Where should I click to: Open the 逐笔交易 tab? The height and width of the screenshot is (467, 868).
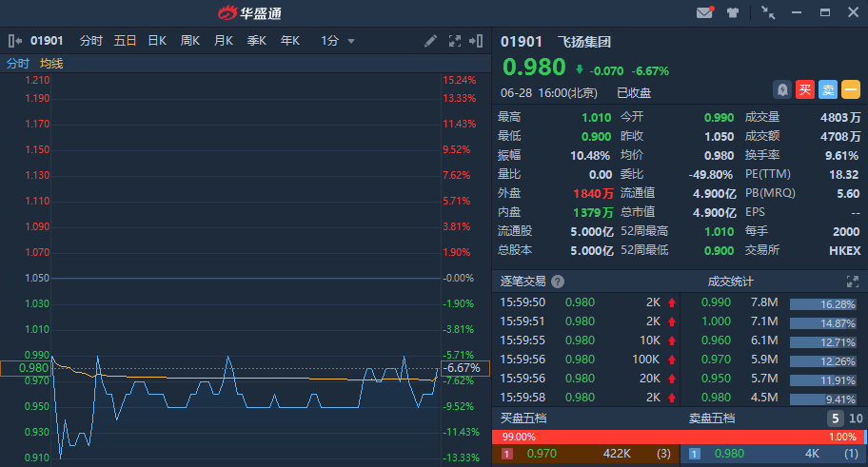point(523,282)
